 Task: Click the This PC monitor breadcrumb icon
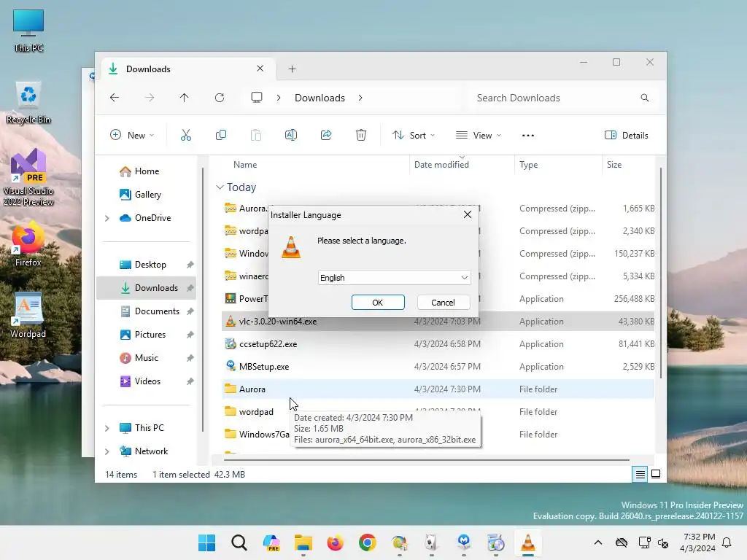[x=257, y=98]
